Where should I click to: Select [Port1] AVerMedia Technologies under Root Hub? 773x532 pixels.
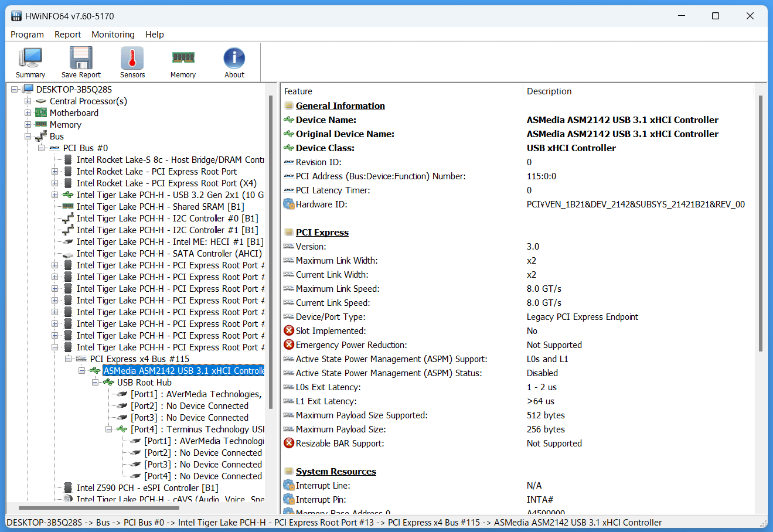click(196, 394)
